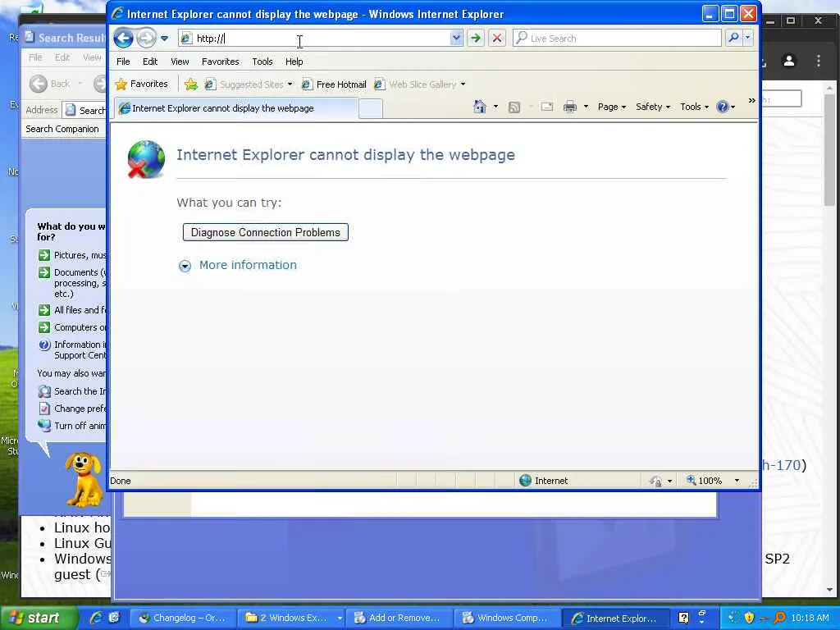Open the Safety command bar menu
840x630 pixels.
653,107
